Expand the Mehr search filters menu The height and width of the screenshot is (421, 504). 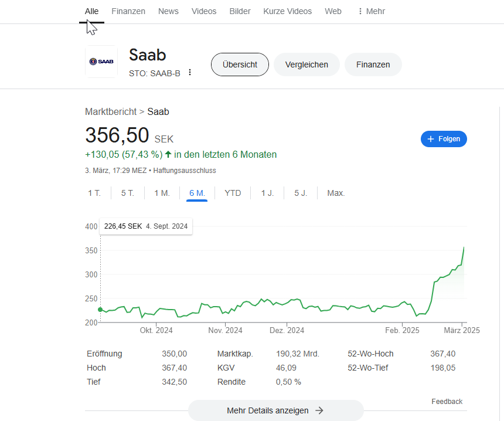pyautogui.click(x=371, y=11)
